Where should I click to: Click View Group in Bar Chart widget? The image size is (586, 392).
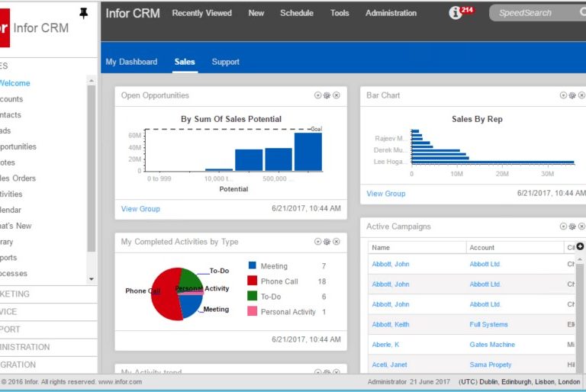pos(386,194)
